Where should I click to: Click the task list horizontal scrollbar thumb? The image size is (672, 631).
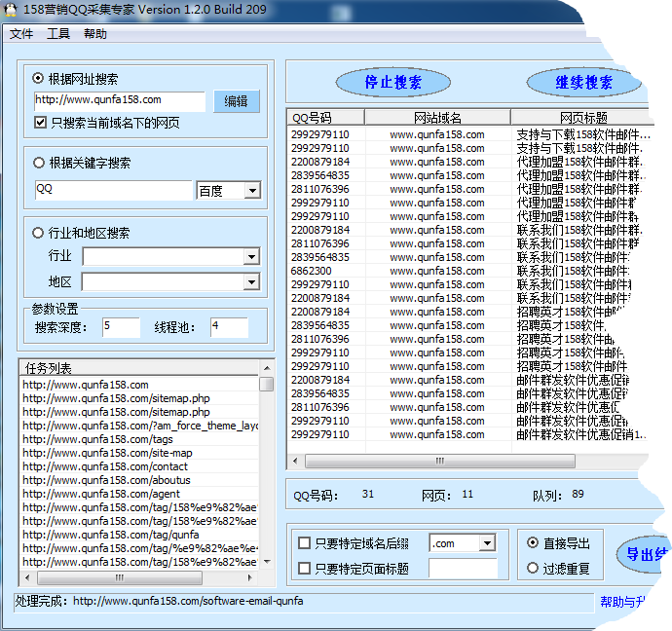tap(120, 577)
